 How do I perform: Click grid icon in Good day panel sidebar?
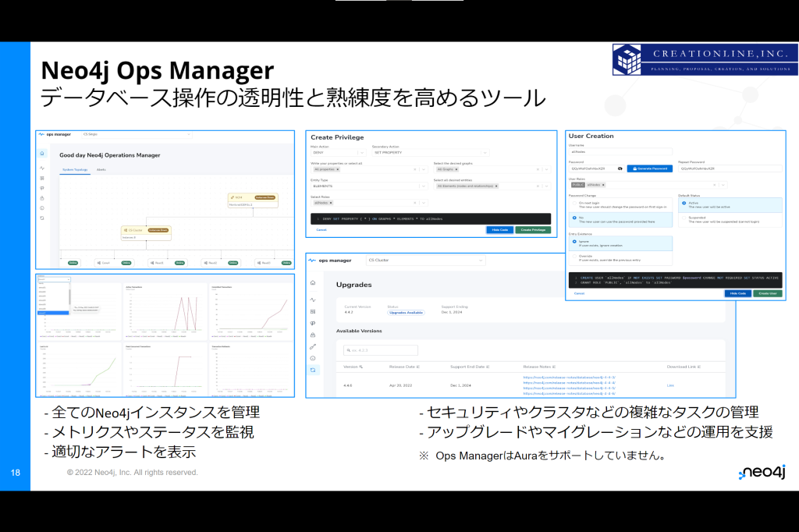coord(42,178)
